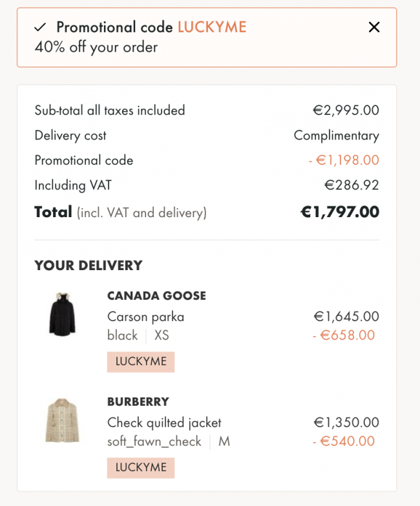Screen dimensions: 420x506
Task: Click the LUCKYME tag under Carson parka
Action: [x=141, y=362]
